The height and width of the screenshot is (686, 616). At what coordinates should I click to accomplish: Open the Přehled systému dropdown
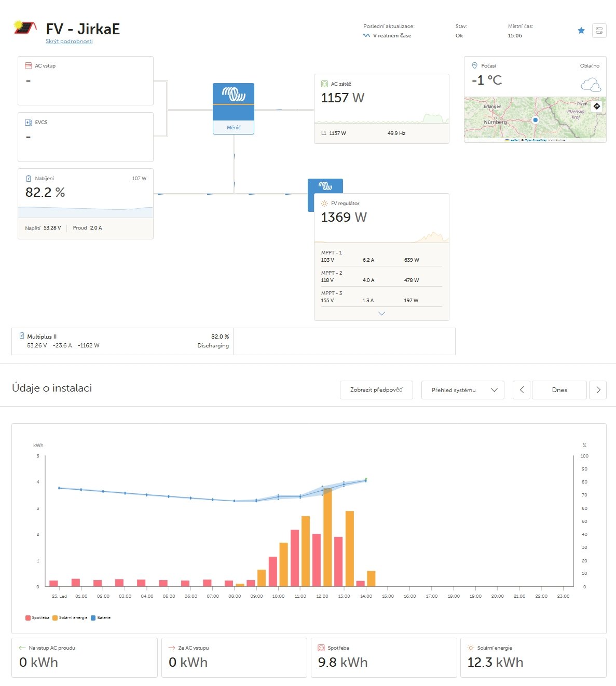coord(463,390)
